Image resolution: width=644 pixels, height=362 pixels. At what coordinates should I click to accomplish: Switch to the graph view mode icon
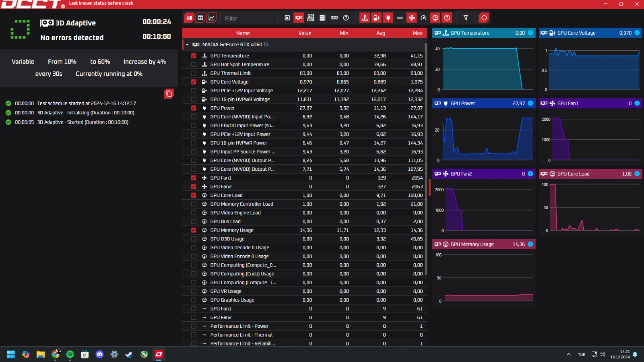point(211,18)
